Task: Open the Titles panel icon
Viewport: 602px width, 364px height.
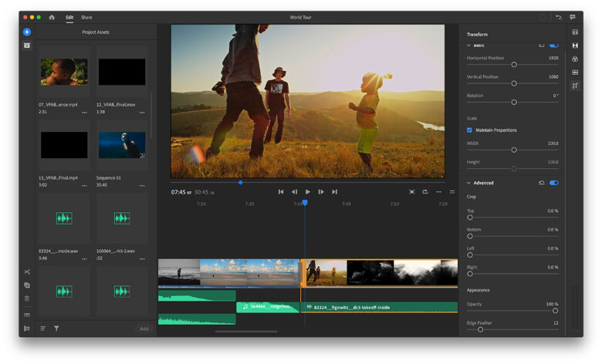Action: 575,32
